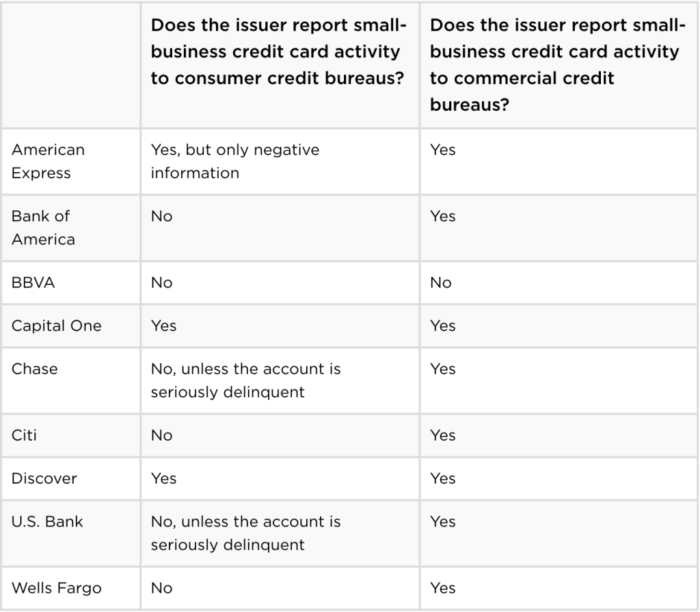This screenshot has width=700, height=612.
Task: Select Discover's commercial bureaus 'Yes' cell
Action: click(559, 479)
